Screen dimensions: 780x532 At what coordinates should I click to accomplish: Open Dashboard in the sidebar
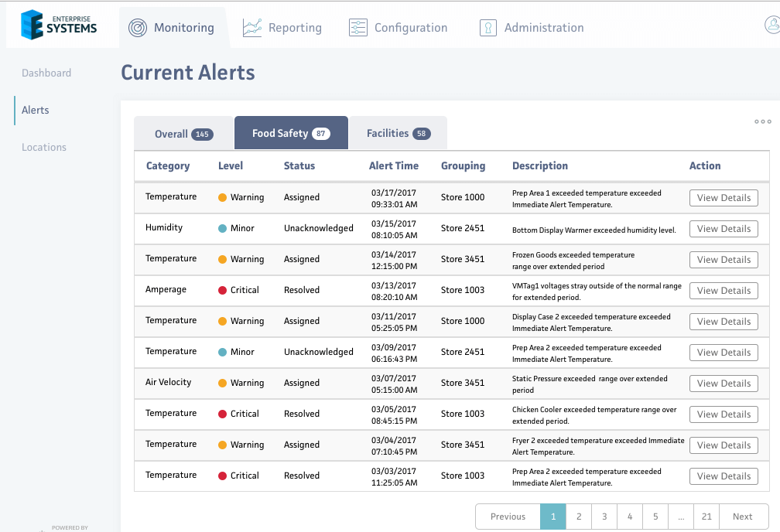46,73
